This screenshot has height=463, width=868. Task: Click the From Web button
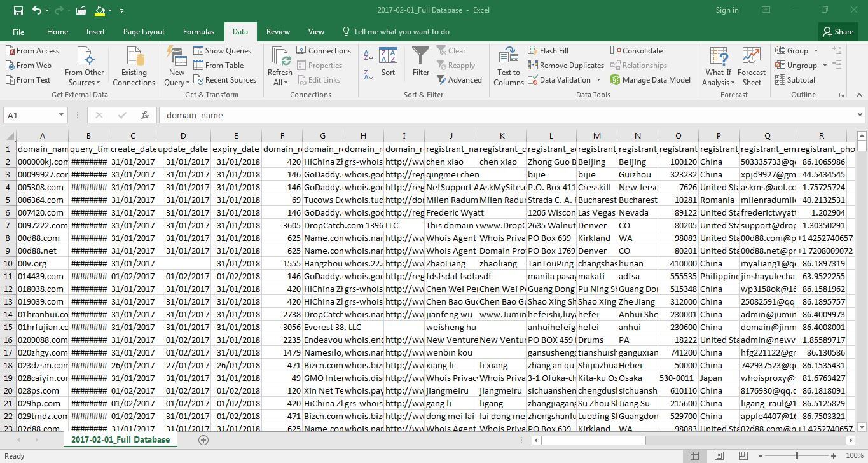[29, 65]
